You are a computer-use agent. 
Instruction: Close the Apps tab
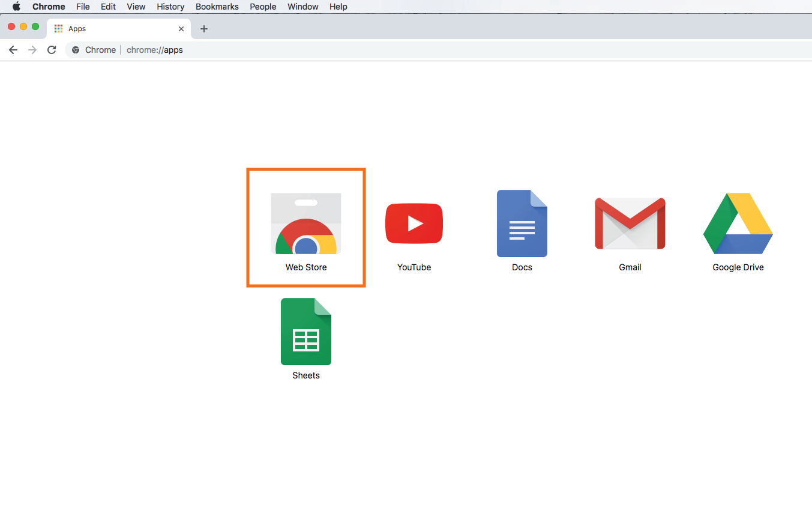tap(181, 29)
